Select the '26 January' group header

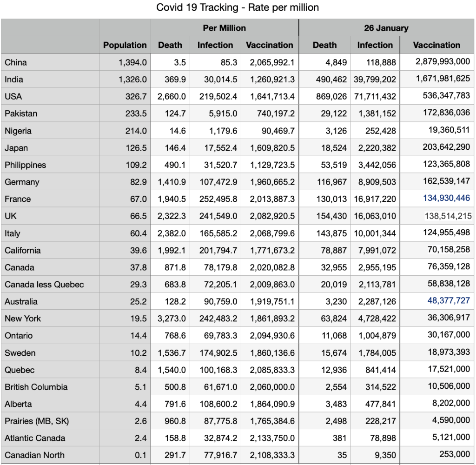pyautogui.click(x=386, y=28)
